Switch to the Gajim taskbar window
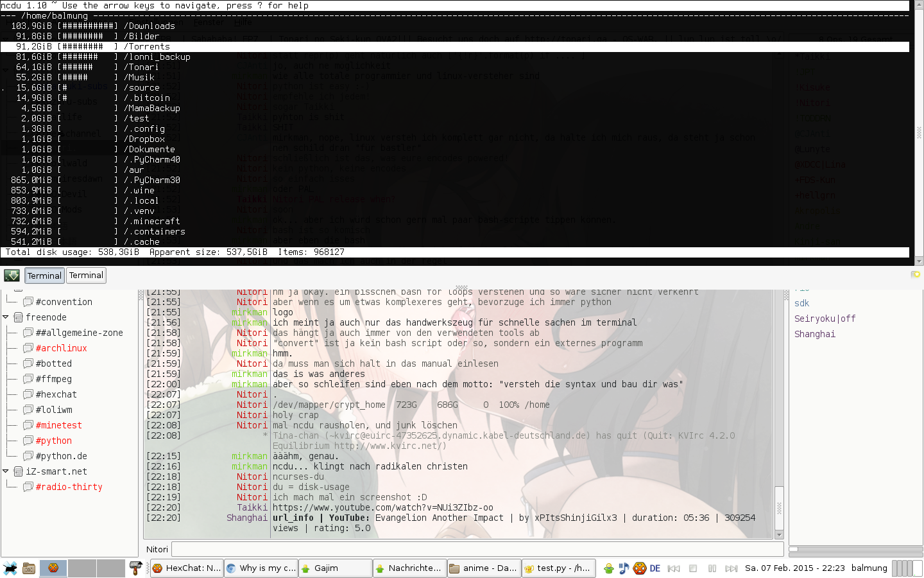Image resolution: width=924 pixels, height=578 pixels. pyautogui.click(x=335, y=568)
